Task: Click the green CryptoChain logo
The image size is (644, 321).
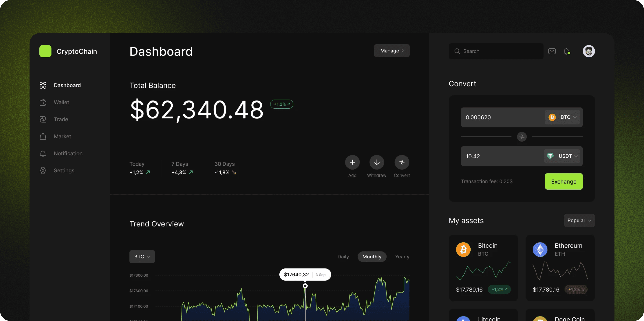Action: [45, 51]
